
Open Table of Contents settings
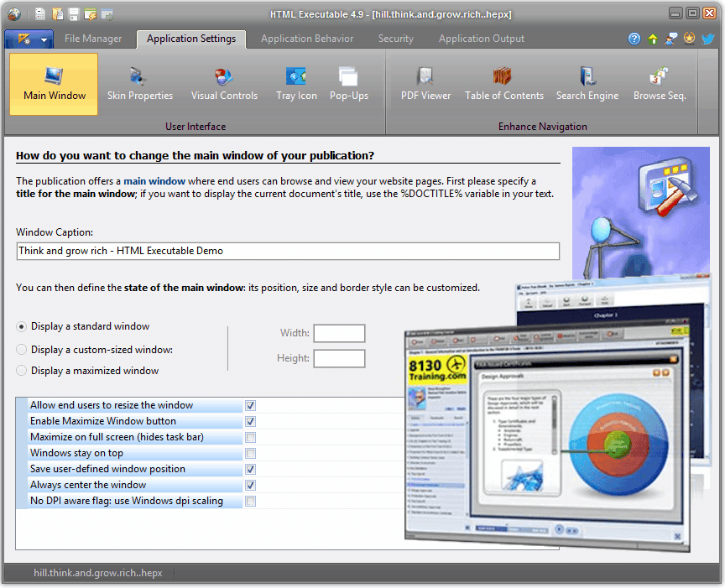503,84
